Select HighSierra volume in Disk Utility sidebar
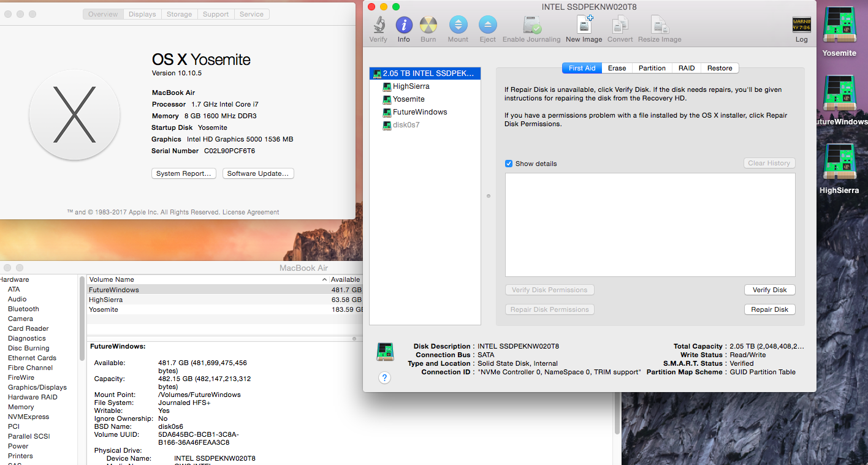Viewport: 868px width, 465px height. click(411, 86)
